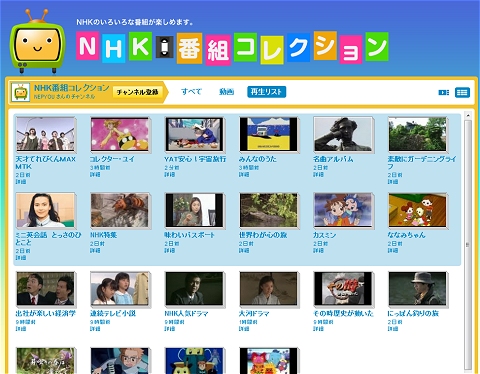480x374 pixels.
Task: Open the コレクター・ユイ thumbnail
Action: point(120,134)
